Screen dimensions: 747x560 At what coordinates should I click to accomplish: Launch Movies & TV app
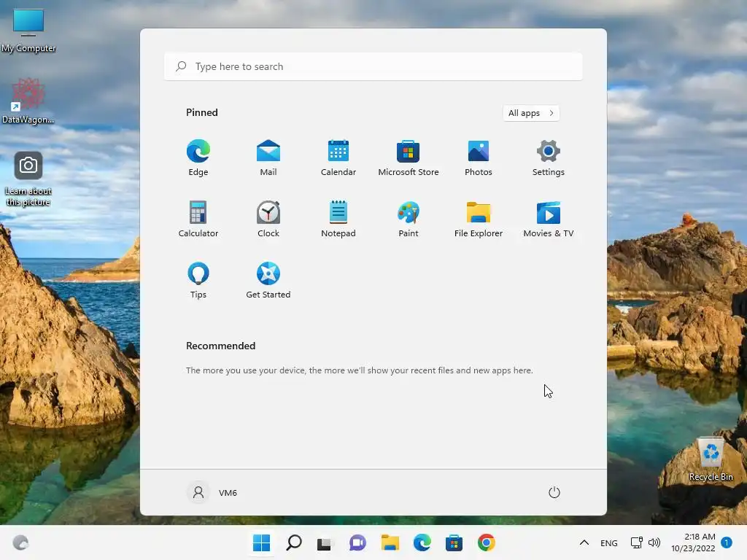pyautogui.click(x=549, y=219)
